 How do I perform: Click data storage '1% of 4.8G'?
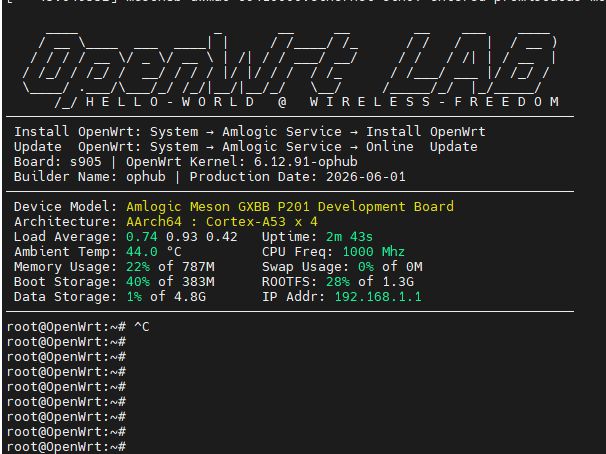(x=166, y=297)
